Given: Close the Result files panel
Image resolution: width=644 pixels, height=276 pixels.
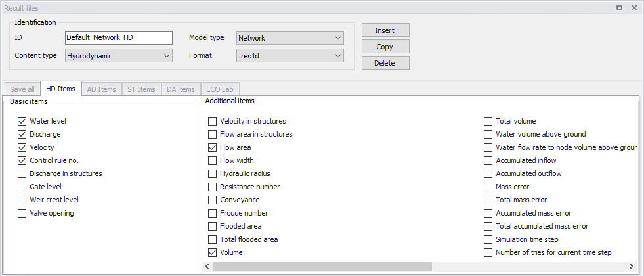Looking at the screenshot, I should (634, 8).
